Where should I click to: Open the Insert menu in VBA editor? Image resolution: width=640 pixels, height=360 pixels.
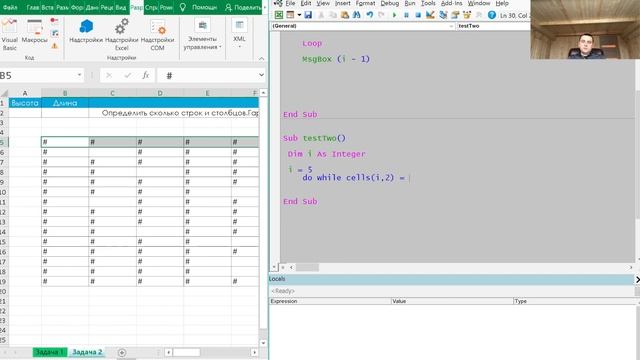[342, 3]
